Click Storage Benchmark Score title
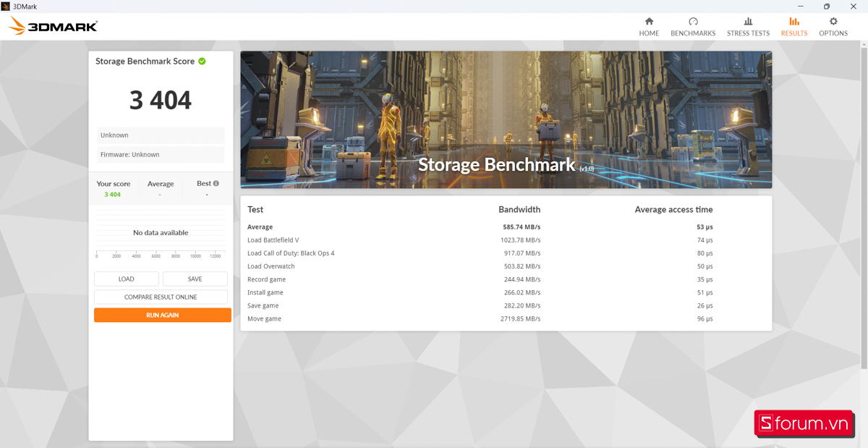 pyautogui.click(x=145, y=62)
